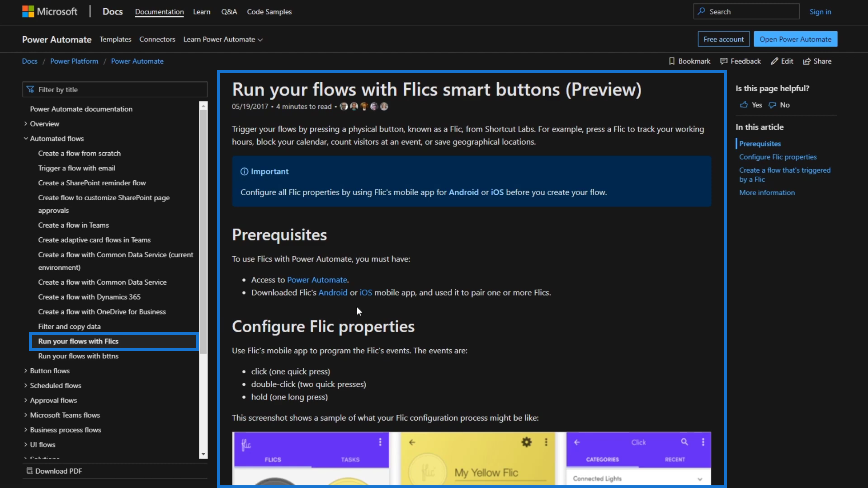Click the No thumbs-down icon
This screenshot has width=868, height=488.
point(773,105)
